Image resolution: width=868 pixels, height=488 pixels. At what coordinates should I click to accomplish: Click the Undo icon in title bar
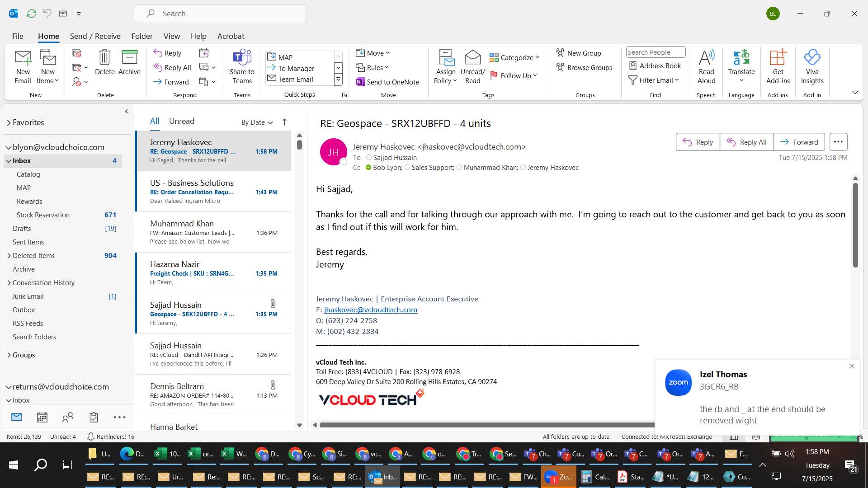coord(47,14)
